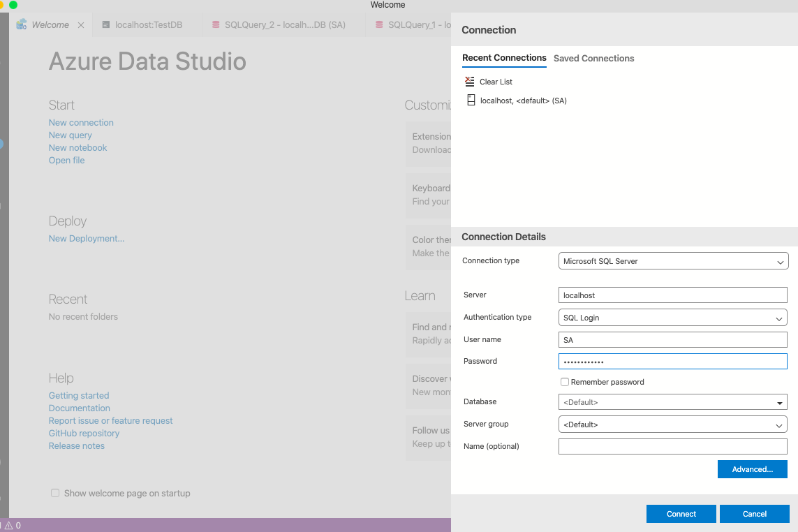Click the green macOS fullscreen button
This screenshot has height=532, width=798.
point(13,5)
